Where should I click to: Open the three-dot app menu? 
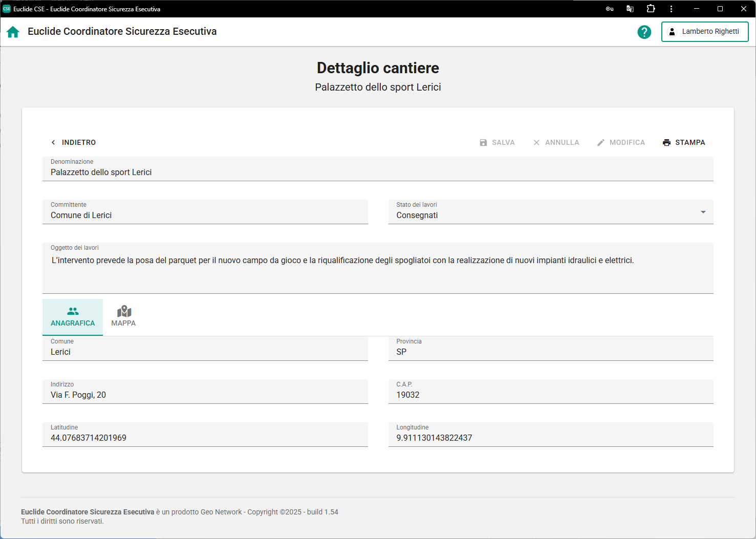(671, 9)
